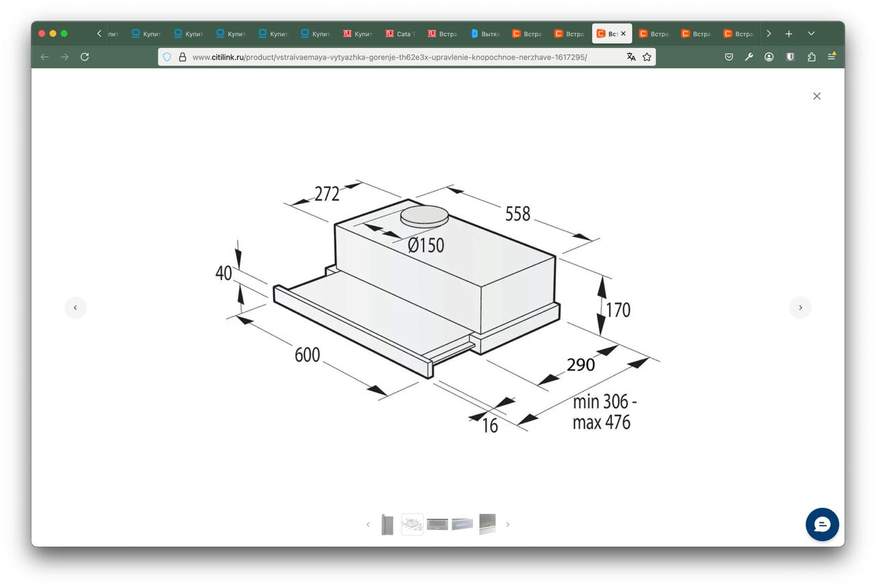Click the shield extension icon in toolbar
This screenshot has width=876, height=588.
click(x=790, y=57)
